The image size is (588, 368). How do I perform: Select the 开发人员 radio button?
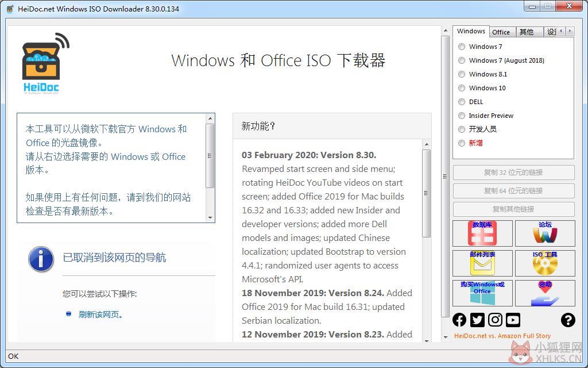pos(462,129)
